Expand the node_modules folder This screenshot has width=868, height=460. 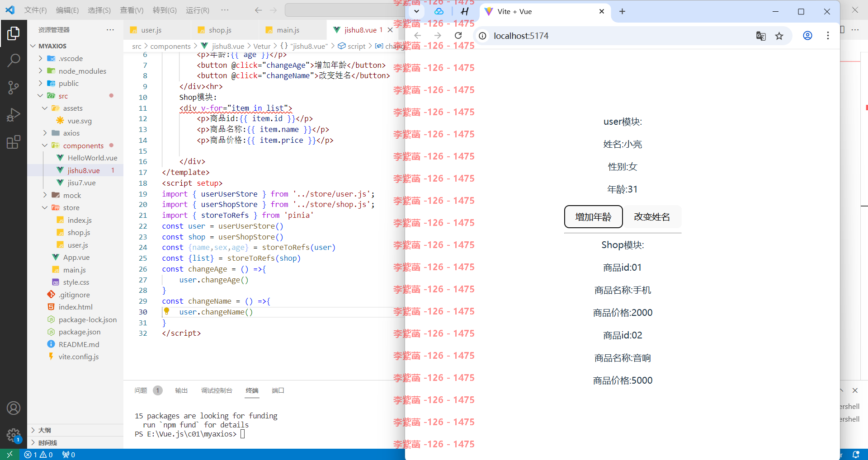[x=40, y=71]
